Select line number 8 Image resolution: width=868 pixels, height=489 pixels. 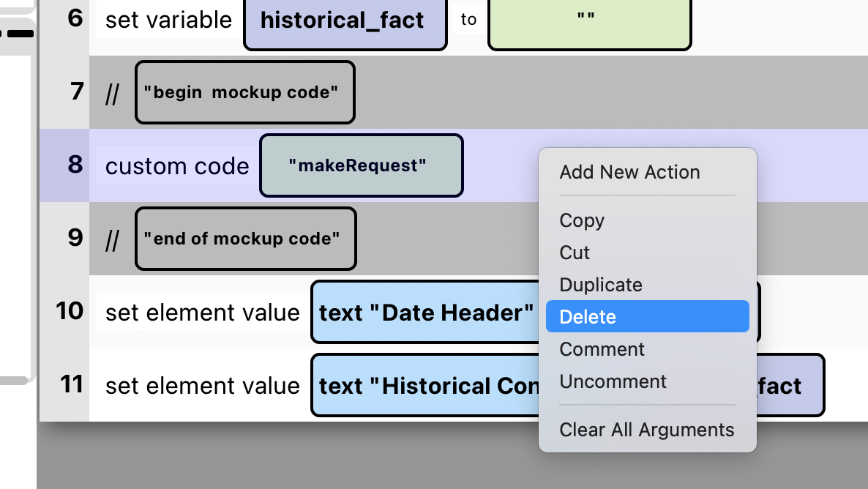75,165
